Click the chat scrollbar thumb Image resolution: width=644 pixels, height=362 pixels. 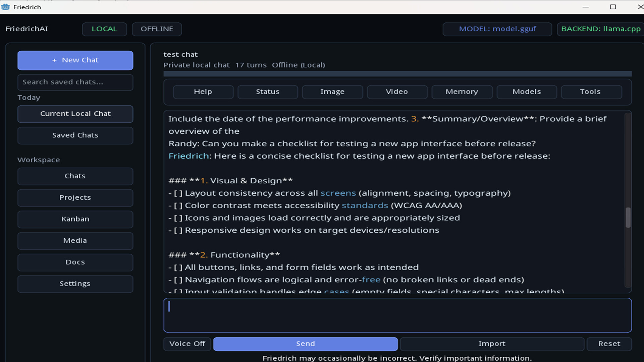tap(628, 218)
